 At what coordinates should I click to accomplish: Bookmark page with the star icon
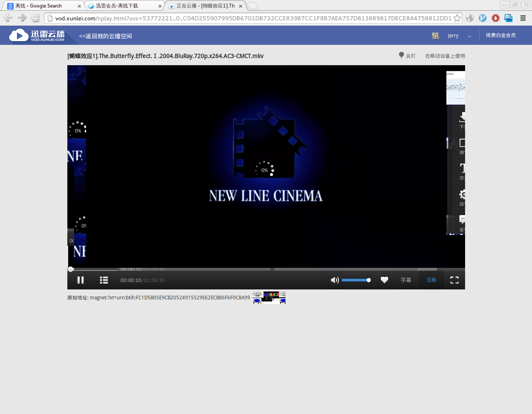click(x=457, y=18)
